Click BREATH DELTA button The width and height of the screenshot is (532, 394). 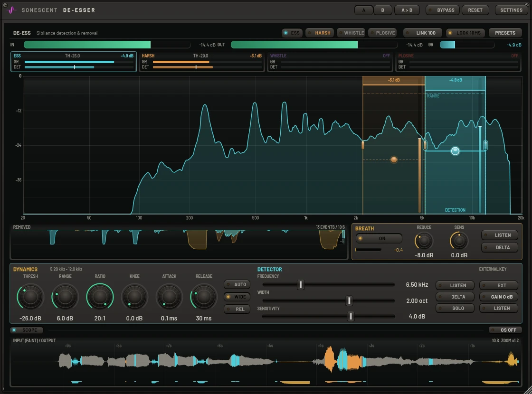coord(499,247)
